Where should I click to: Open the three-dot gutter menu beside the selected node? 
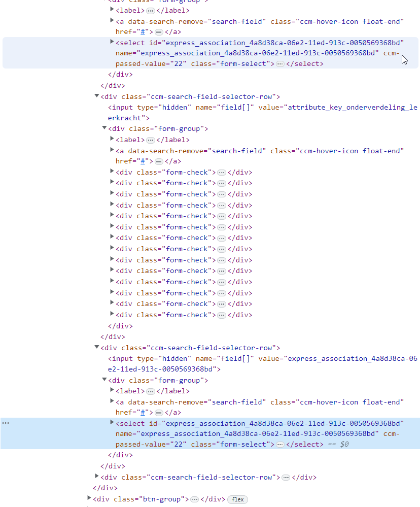6,423
